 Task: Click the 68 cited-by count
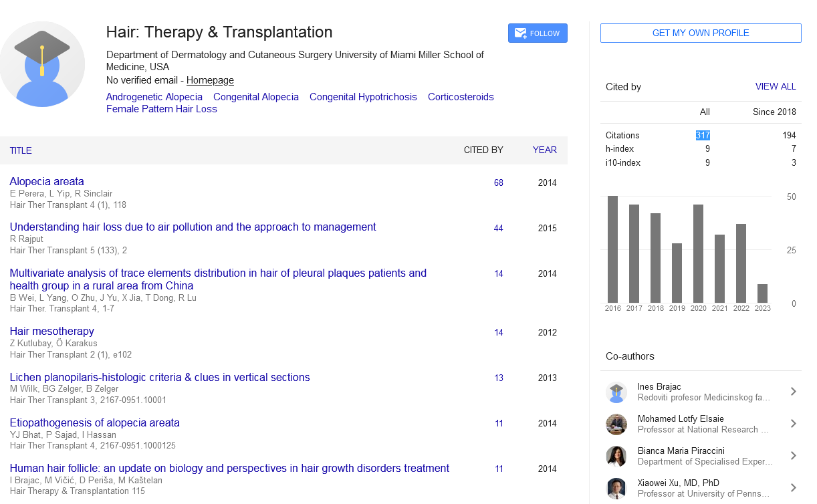pos(498,182)
